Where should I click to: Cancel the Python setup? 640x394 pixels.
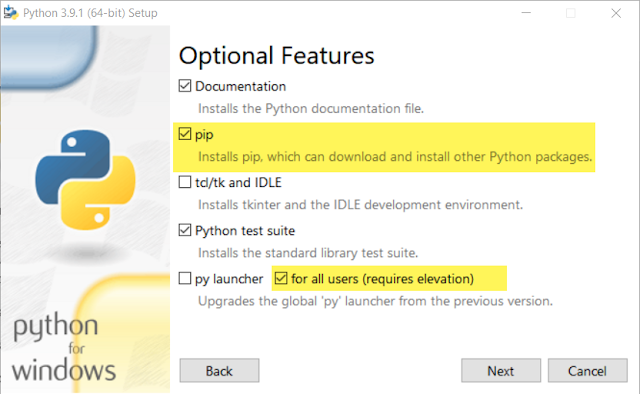587,371
